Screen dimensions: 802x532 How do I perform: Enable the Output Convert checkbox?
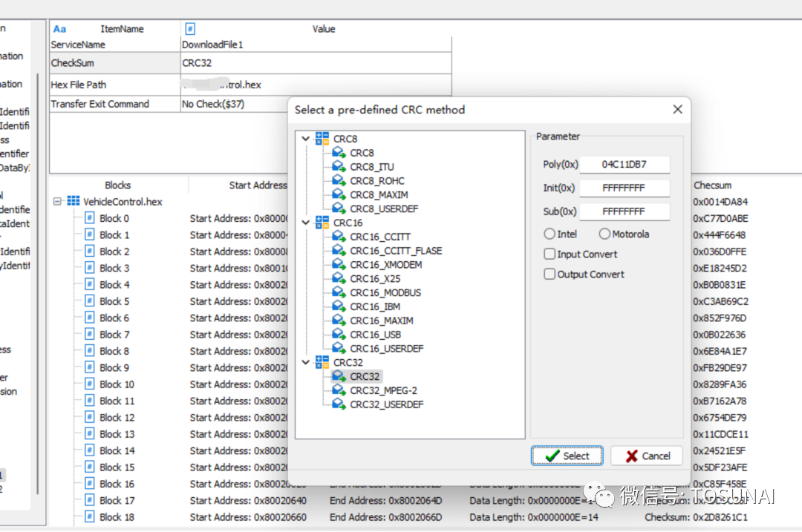click(x=549, y=274)
